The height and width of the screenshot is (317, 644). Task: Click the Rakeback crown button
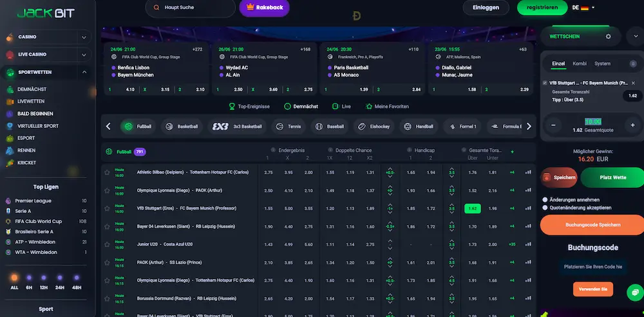click(x=264, y=7)
